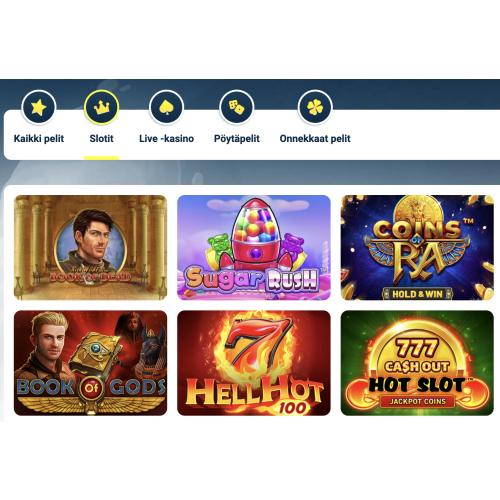This screenshot has height=500, width=500.
Task: Open the Slotit tab label
Action: click(x=102, y=139)
